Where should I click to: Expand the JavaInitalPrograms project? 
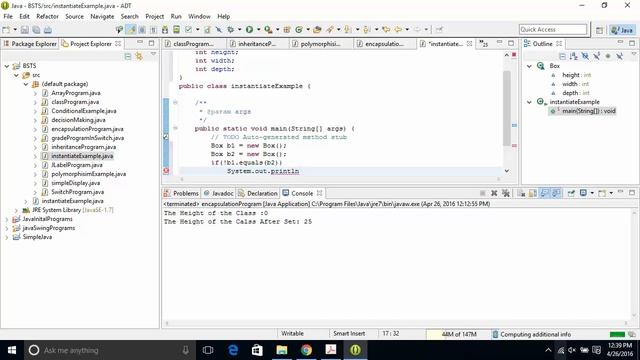point(7,219)
